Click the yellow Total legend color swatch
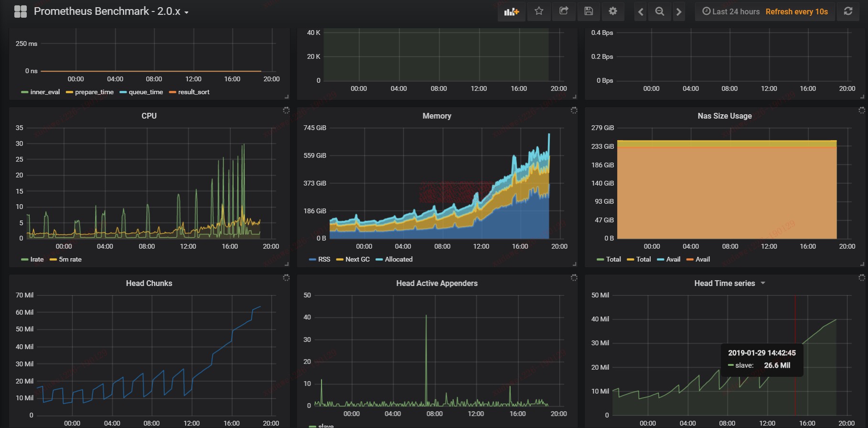This screenshot has width=868, height=428. 631,260
